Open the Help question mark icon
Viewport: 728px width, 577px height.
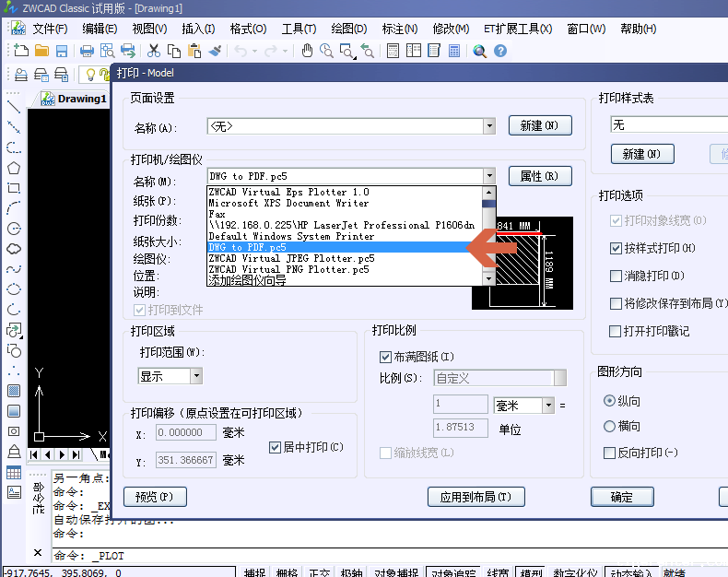tap(500, 51)
